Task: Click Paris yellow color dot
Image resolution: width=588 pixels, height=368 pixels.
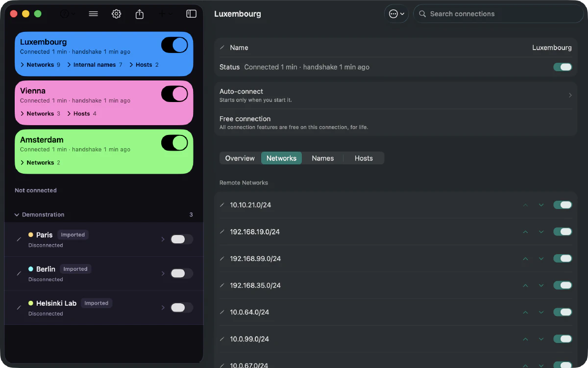Action: pyautogui.click(x=31, y=235)
